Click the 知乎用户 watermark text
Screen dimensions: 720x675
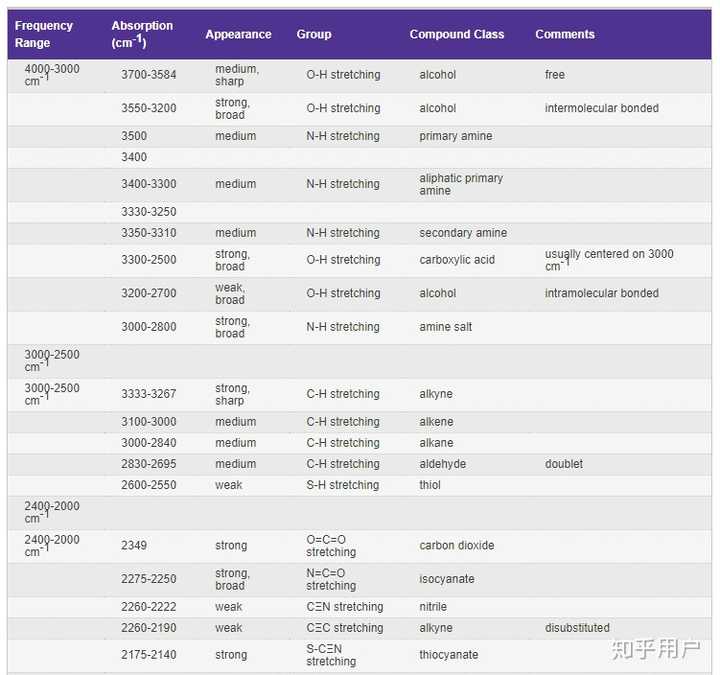point(655,649)
